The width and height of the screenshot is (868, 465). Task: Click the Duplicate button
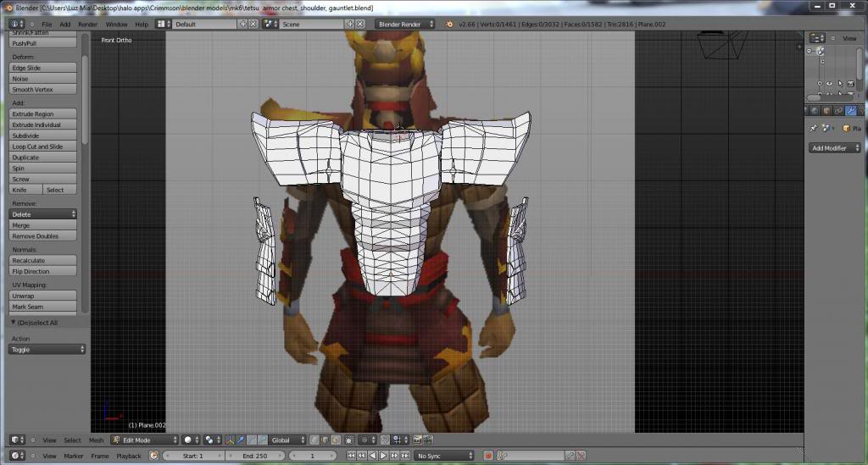(42, 158)
